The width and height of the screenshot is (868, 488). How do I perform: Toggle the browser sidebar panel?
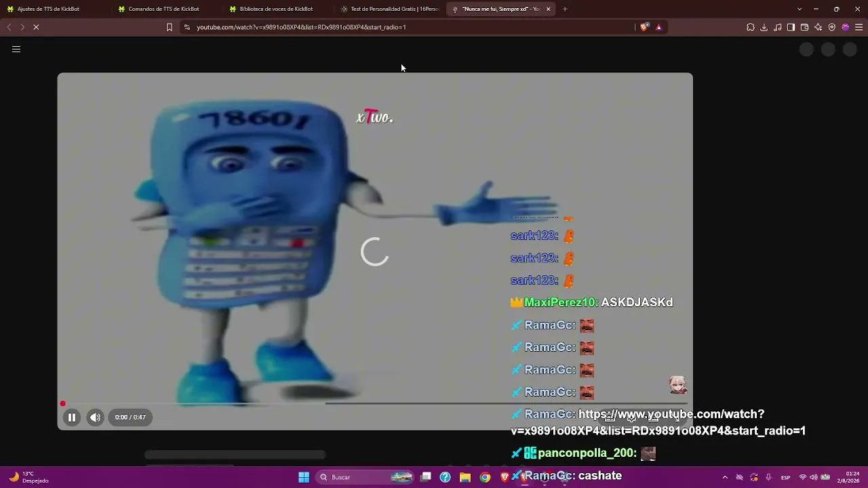[791, 27]
